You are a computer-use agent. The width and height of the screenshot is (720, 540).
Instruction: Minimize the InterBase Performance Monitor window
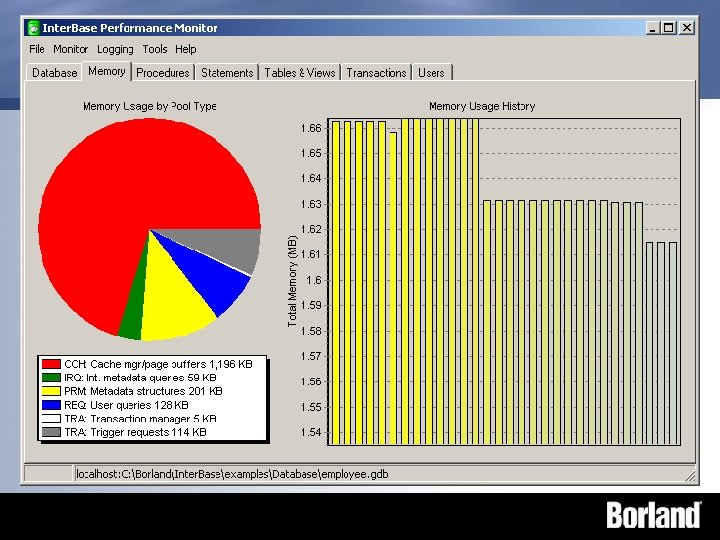coord(652,28)
